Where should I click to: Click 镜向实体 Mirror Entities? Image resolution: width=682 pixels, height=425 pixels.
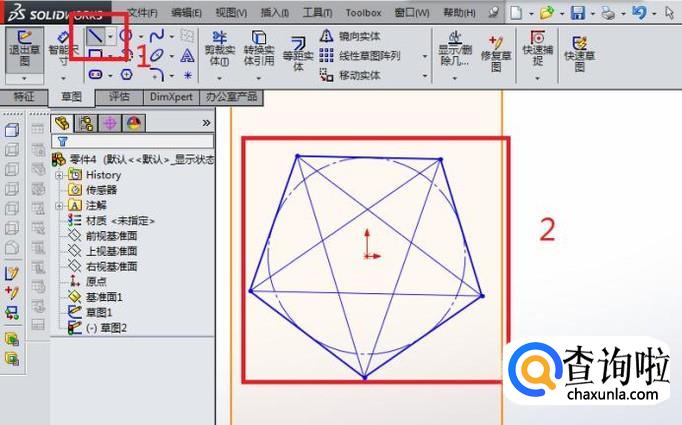pos(350,36)
